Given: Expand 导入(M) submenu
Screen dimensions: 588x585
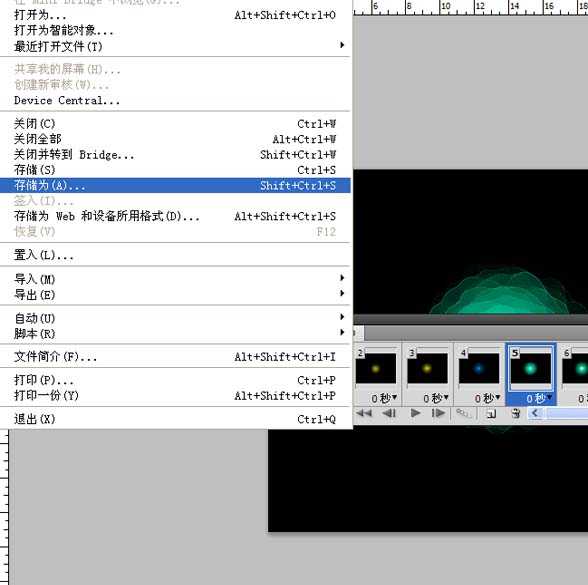Looking at the screenshot, I should click(176, 279).
